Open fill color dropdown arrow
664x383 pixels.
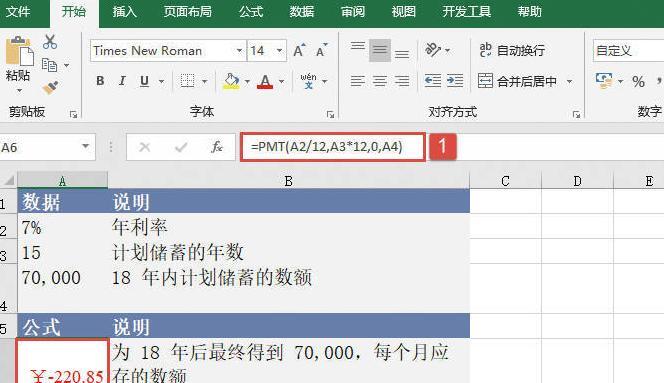point(247,81)
